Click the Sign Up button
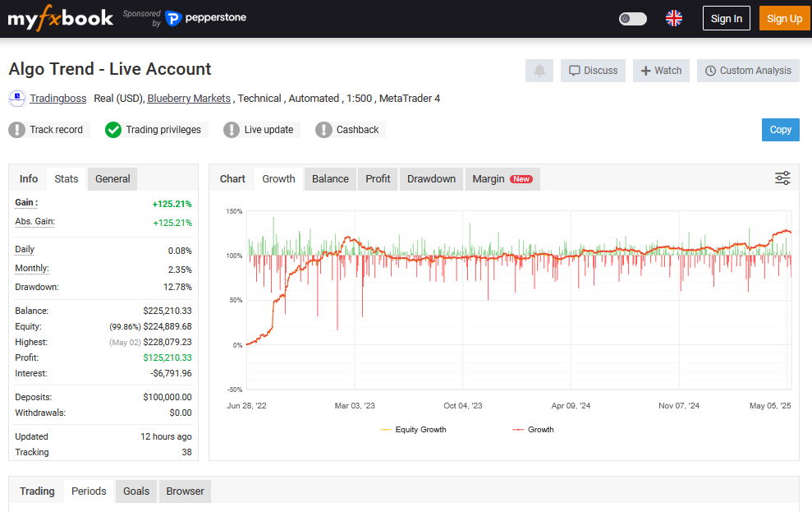This screenshot has width=812, height=512. (785, 19)
